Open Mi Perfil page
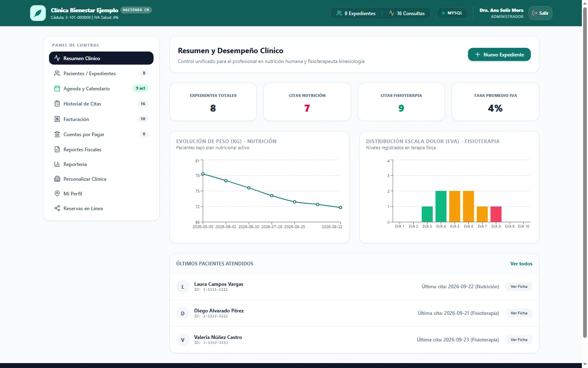The image size is (588, 368). pyautogui.click(x=101, y=193)
